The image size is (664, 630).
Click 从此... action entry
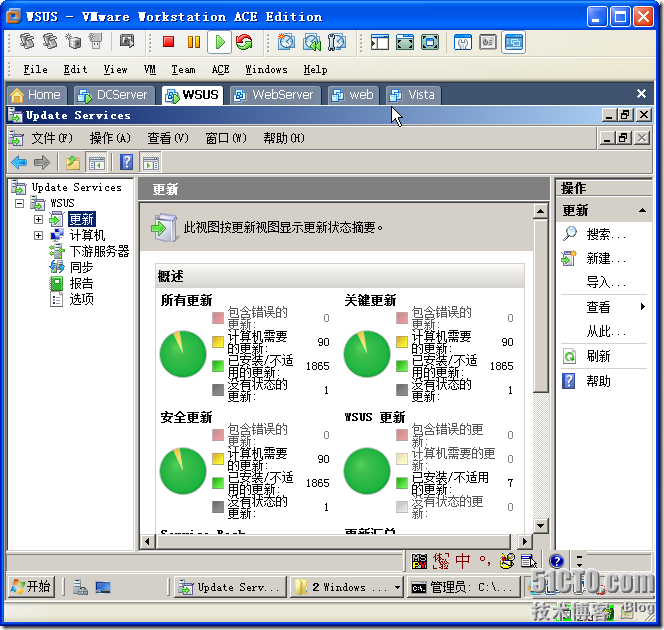click(x=606, y=331)
